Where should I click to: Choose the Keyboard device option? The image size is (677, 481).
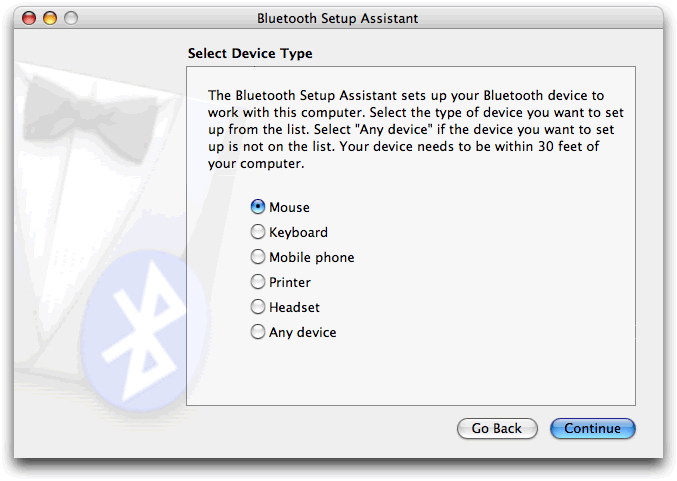tap(258, 232)
